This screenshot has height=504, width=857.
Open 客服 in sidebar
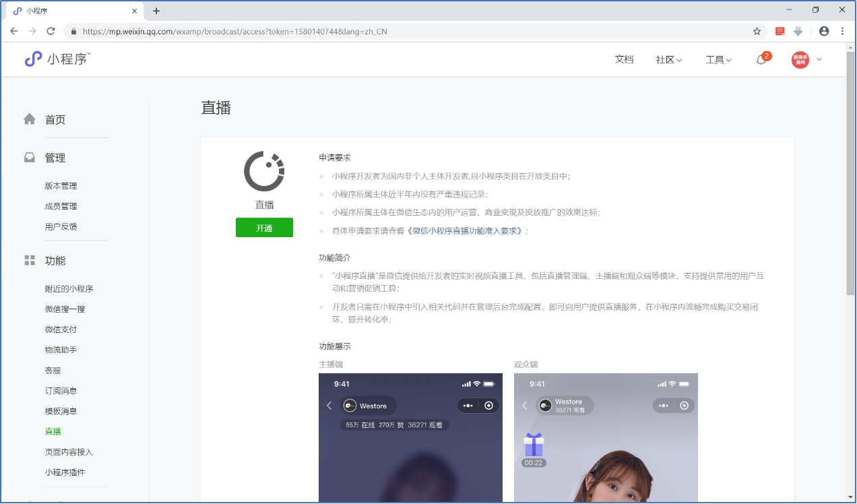click(53, 371)
